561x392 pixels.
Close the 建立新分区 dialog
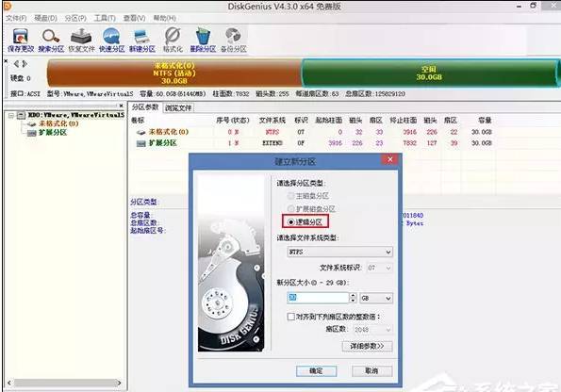(390, 159)
